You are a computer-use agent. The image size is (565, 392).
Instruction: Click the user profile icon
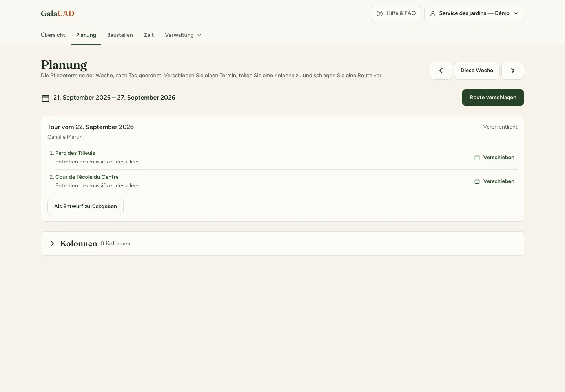433,13
